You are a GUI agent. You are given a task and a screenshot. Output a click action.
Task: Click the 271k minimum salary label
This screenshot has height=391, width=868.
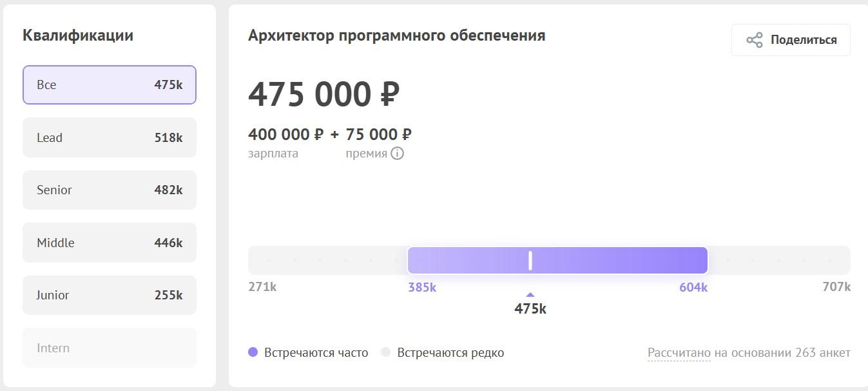262,286
